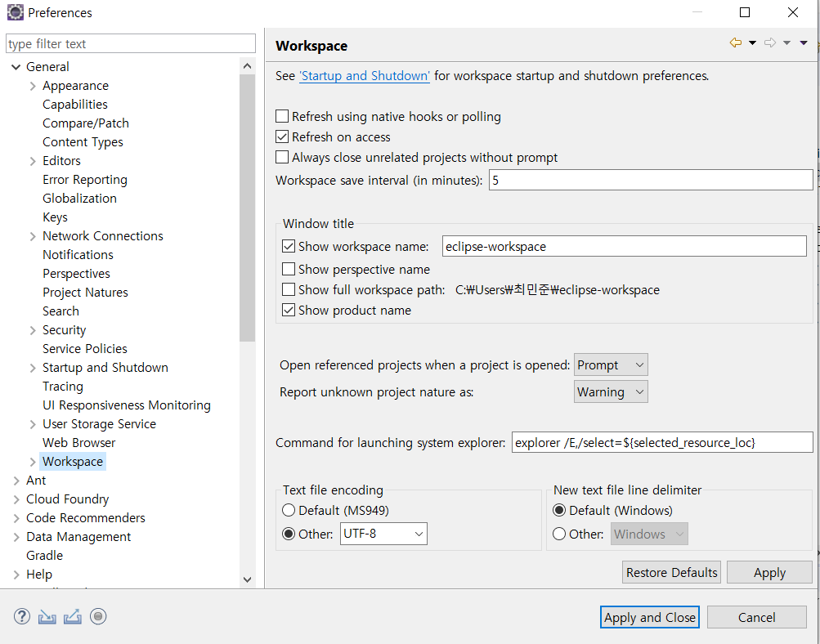Enable Show full workspace path

(x=289, y=289)
